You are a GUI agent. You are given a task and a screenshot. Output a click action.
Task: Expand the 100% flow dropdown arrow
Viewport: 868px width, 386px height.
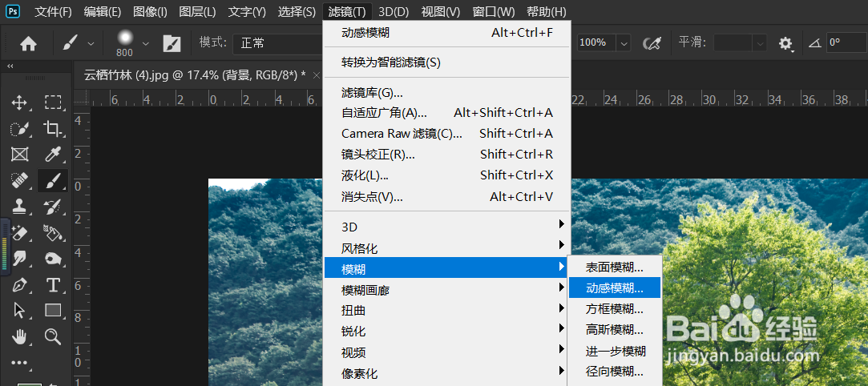pos(624,42)
